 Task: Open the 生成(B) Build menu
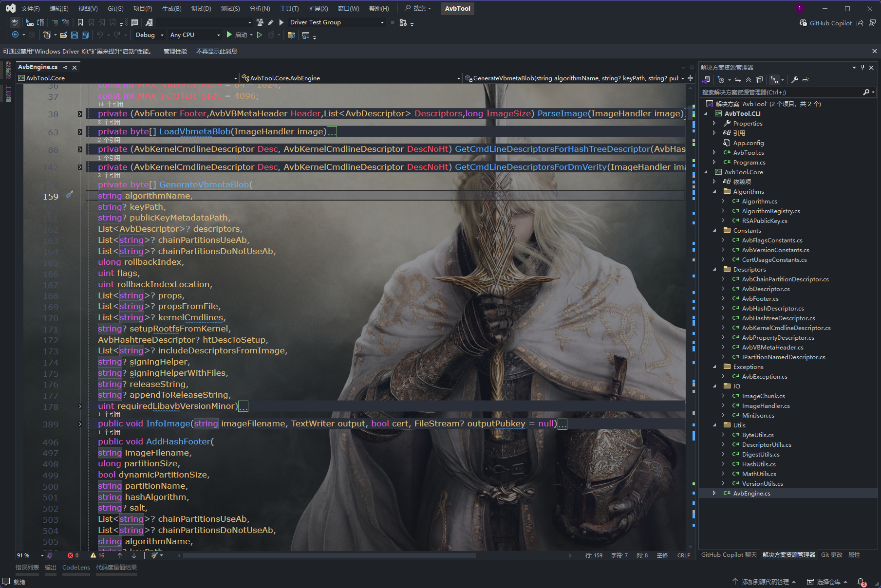(x=171, y=9)
